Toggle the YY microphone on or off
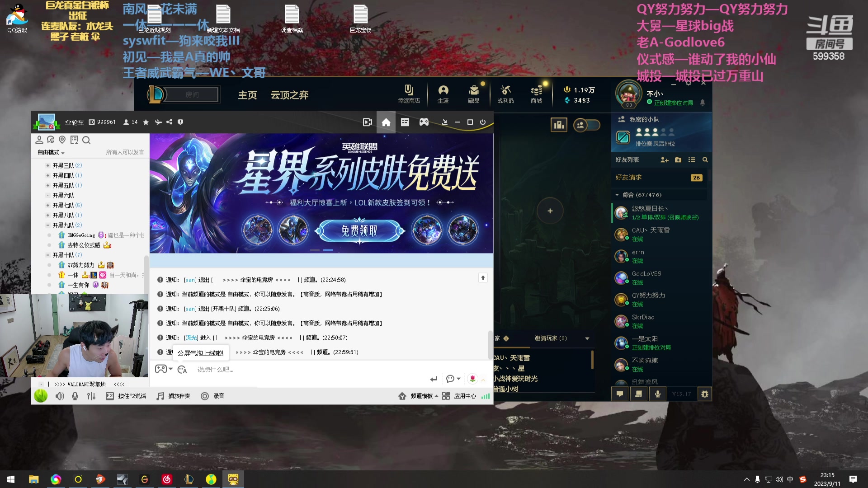868x488 pixels. (75, 396)
